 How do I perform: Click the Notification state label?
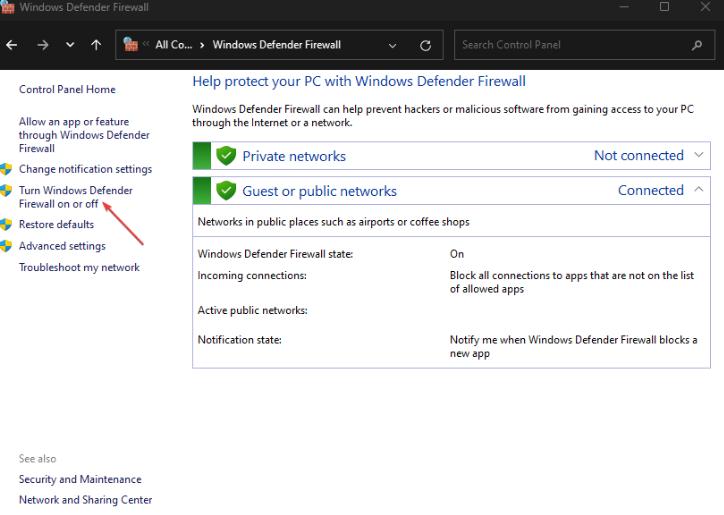(x=240, y=340)
